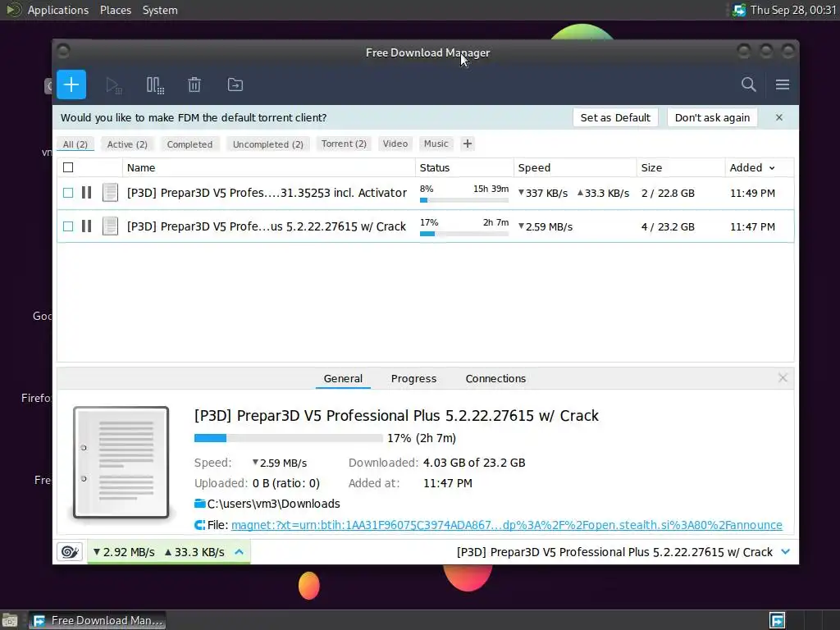840x630 pixels.
Task: Filter by Torrent (2) tag
Action: tap(344, 144)
